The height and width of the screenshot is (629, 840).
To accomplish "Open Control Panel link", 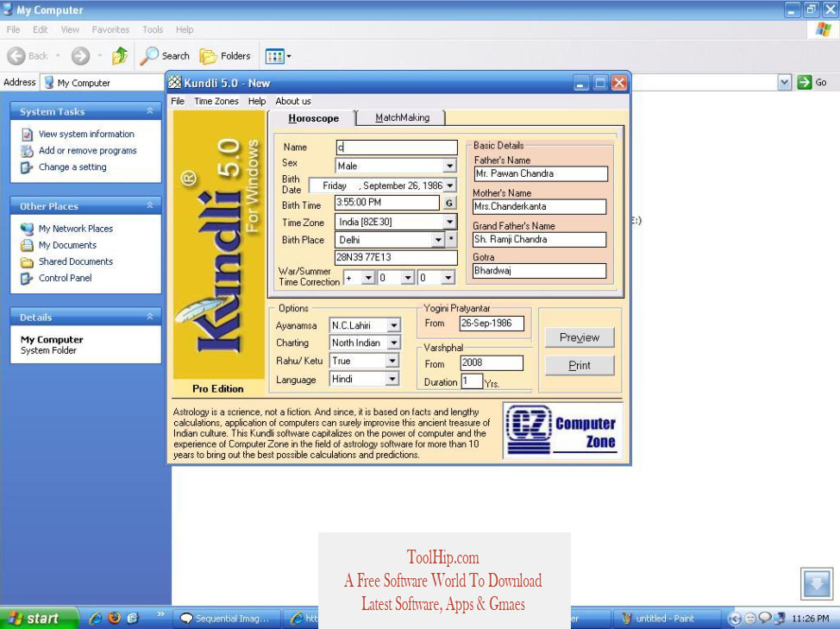I will point(65,278).
